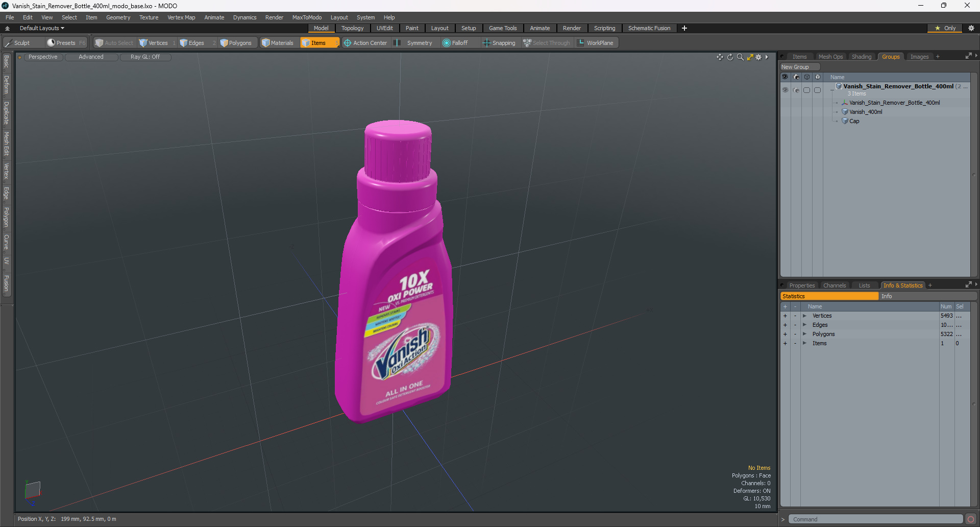Toggle the second checkbox of the Vanish group
Viewport: 980px width, 527px height.
pos(817,90)
